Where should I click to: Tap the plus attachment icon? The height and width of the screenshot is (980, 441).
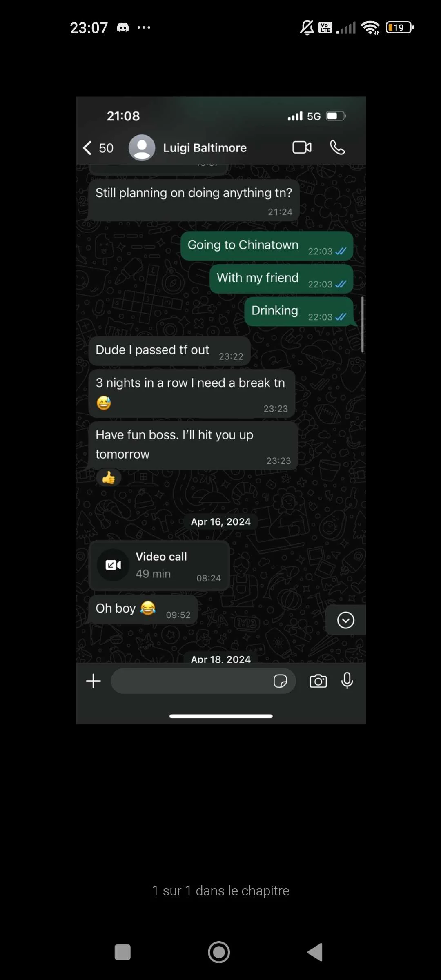point(94,681)
